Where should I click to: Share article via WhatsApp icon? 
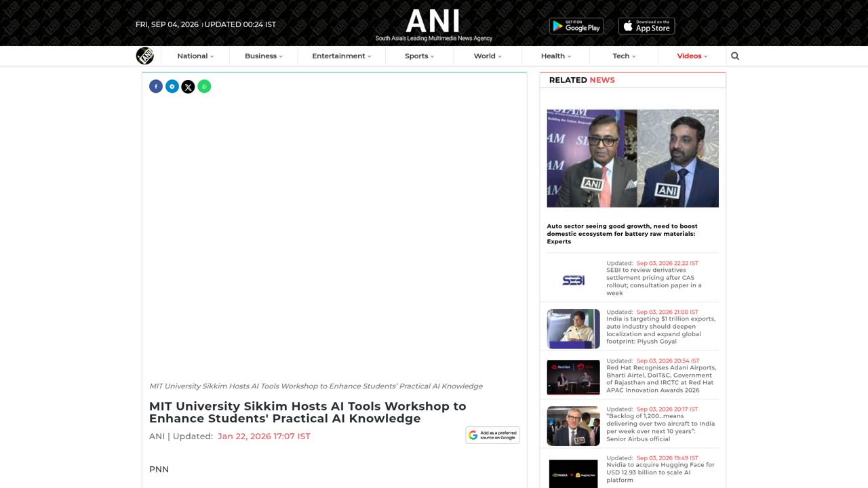[x=204, y=86]
